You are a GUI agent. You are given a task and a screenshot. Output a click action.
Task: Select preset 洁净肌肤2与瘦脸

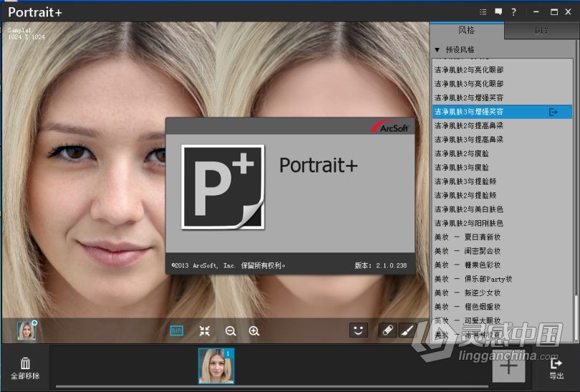(x=502, y=154)
